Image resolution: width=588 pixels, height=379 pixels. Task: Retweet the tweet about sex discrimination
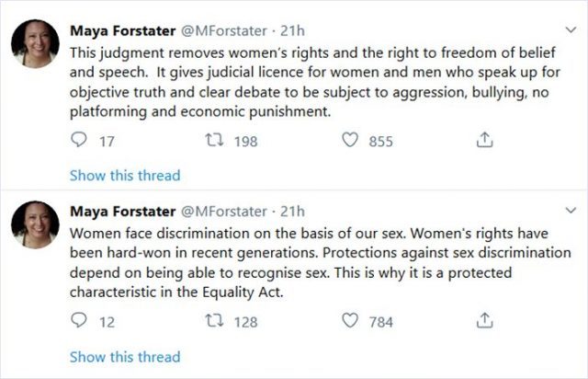click(x=212, y=321)
